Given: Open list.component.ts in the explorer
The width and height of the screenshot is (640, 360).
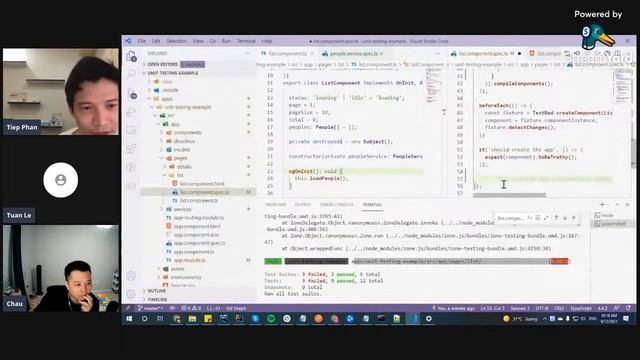Looking at the screenshot, I should (x=199, y=201).
